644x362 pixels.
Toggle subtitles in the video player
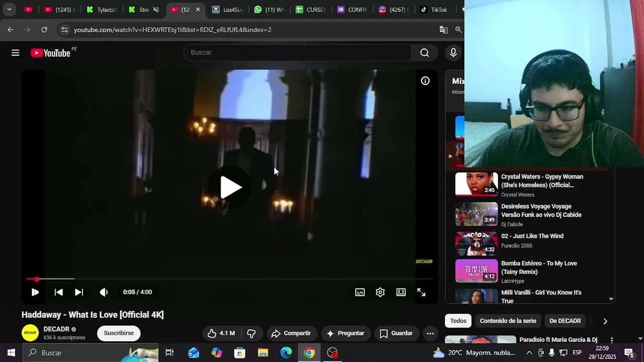pyautogui.click(x=360, y=292)
